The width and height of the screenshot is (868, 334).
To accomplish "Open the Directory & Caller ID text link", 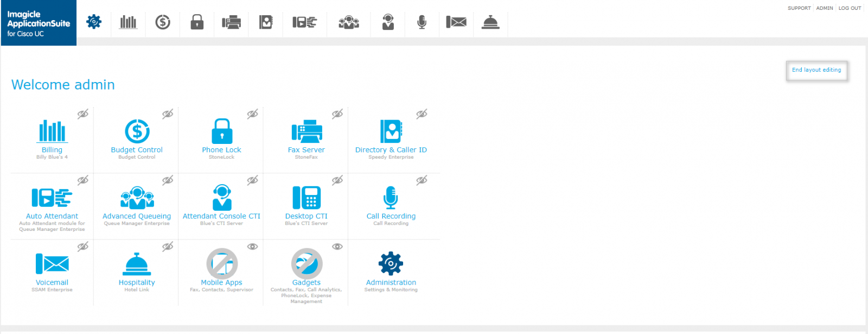I will tap(391, 150).
